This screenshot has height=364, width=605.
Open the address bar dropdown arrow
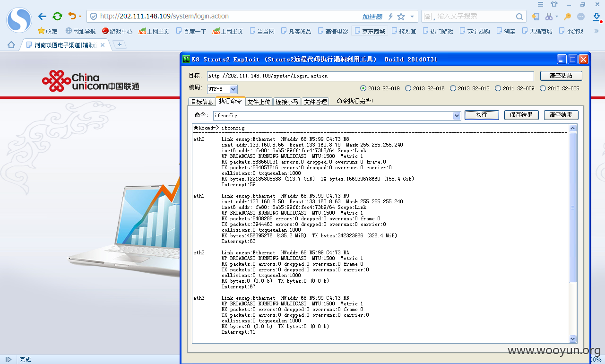pyautogui.click(x=412, y=17)
